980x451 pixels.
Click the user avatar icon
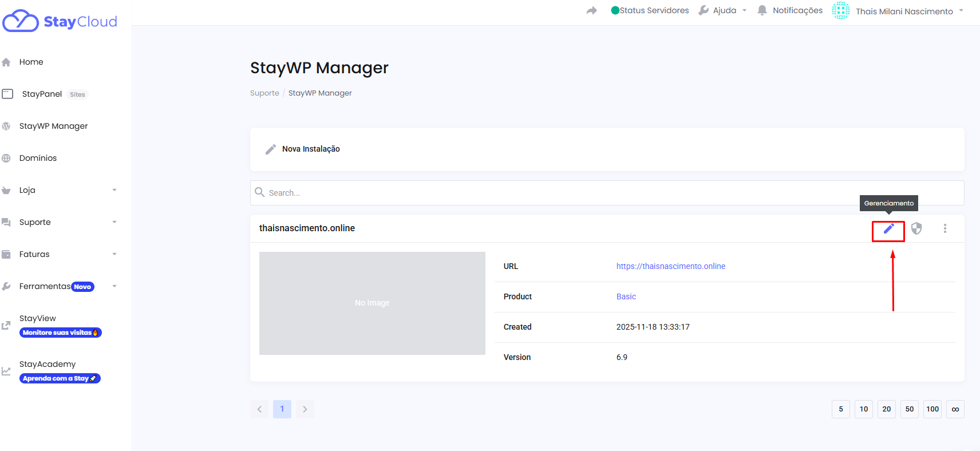(841, 10)
